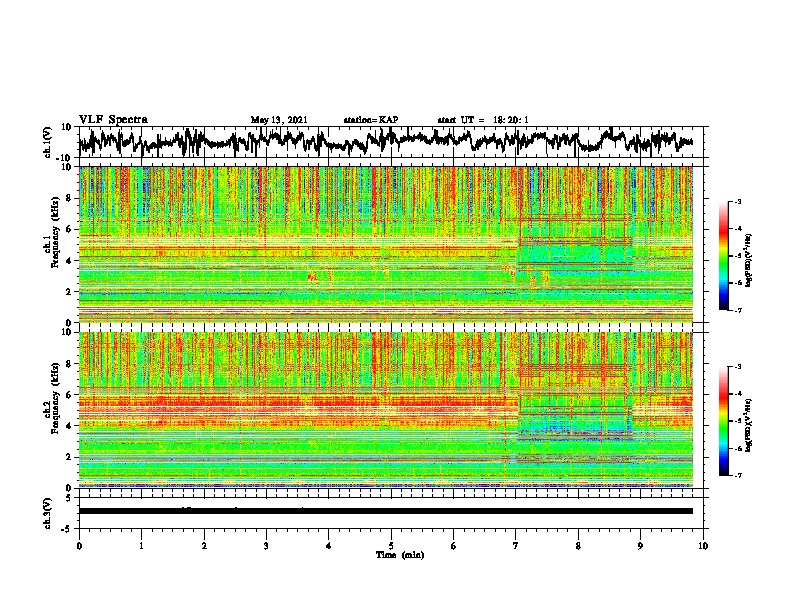Click the ch.2 spectrogram panel
Image resolution: width=792 pixels, height=612 pixels.
point(386,410)
